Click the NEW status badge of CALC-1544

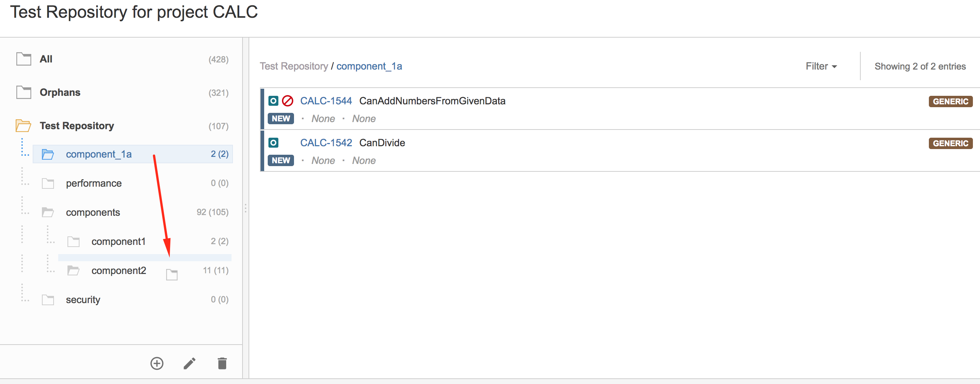281,119
